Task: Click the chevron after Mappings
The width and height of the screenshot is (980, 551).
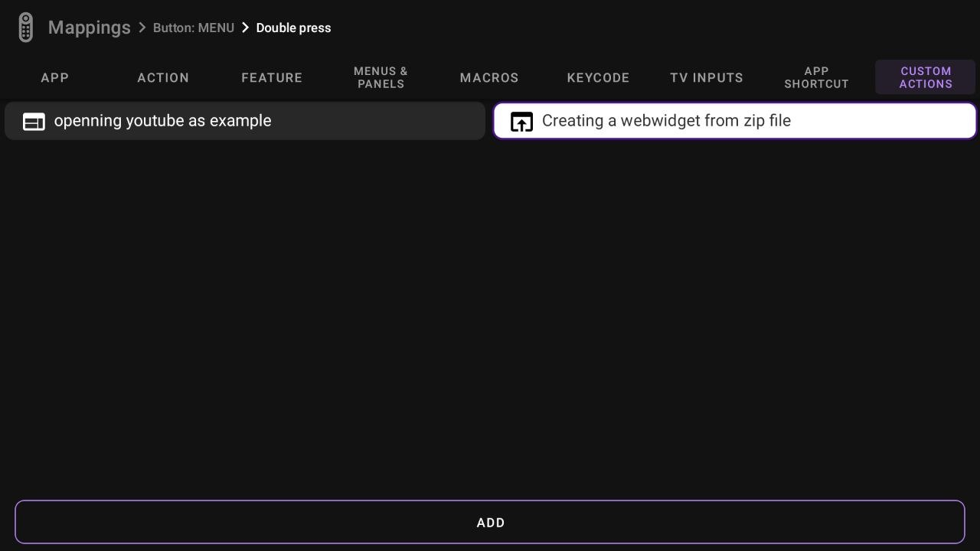Action: click(x=142, y=28)
